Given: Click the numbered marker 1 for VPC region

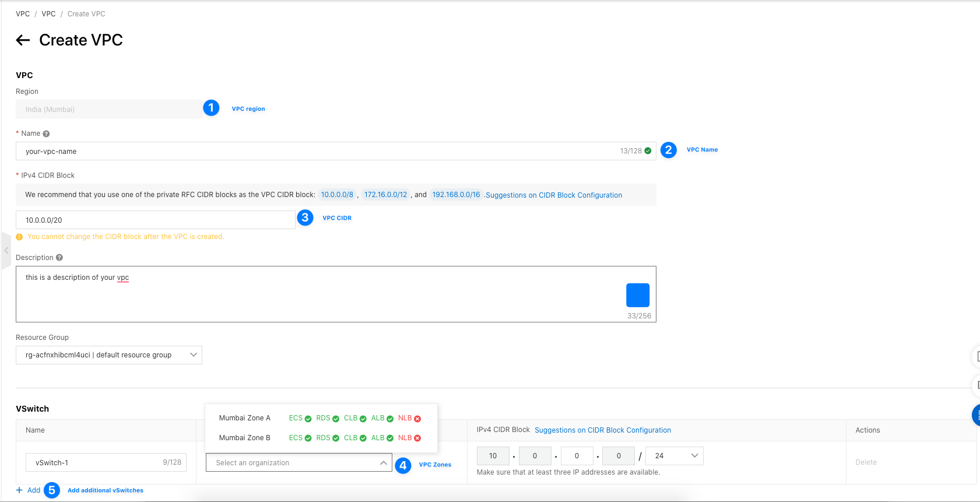Looking at the screenshot, I should click(211, 108).
